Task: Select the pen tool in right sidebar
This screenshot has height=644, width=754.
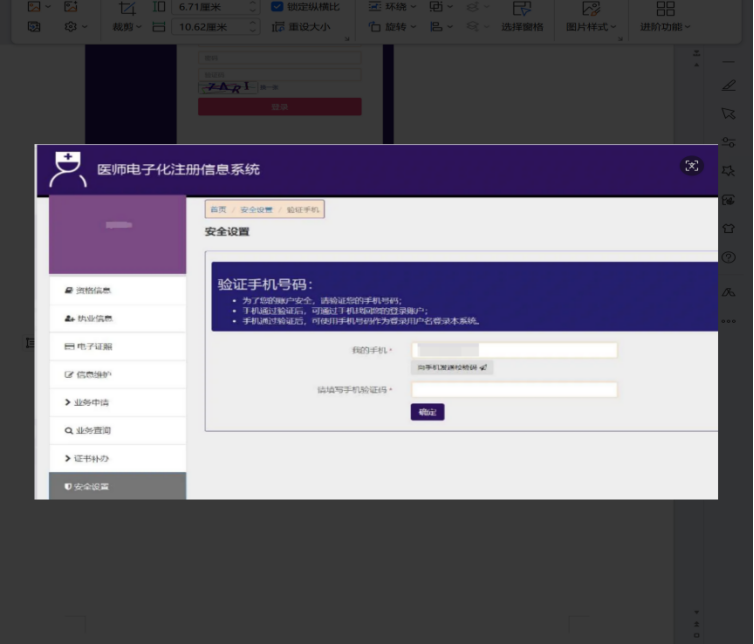Action: pos(729,86)
